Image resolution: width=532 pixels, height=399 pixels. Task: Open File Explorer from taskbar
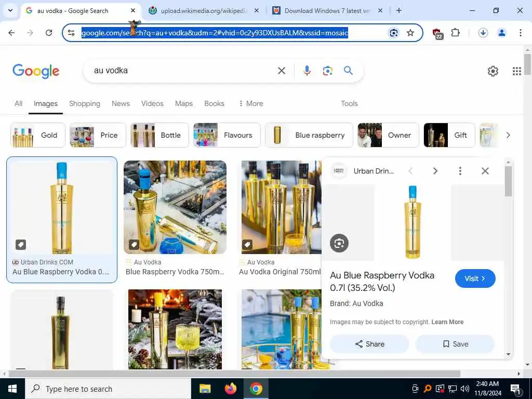tap(205, 389)
